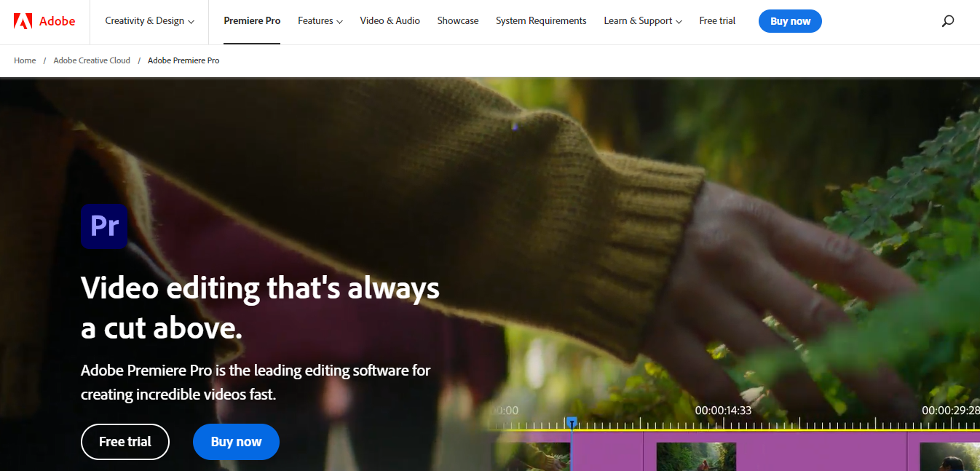Click the Buy now button in header
980x471 pixels.
pos(790,21)
